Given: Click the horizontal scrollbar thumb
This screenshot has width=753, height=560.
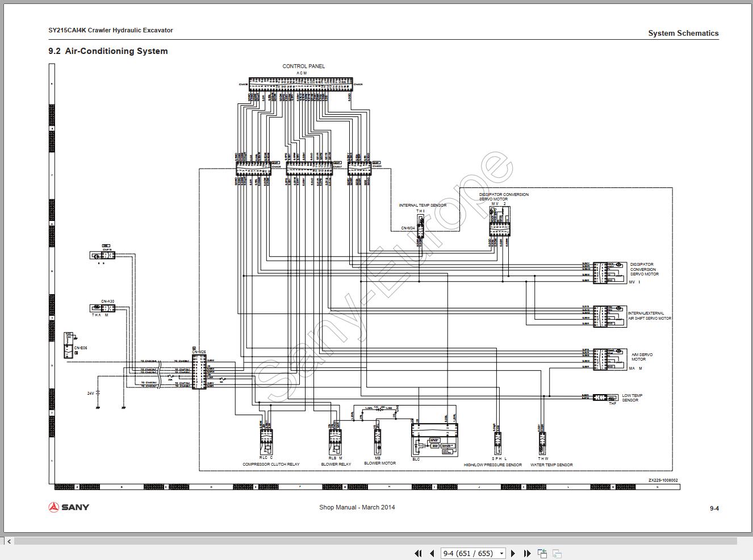Looking at the screenshot, I should point(375,541).
